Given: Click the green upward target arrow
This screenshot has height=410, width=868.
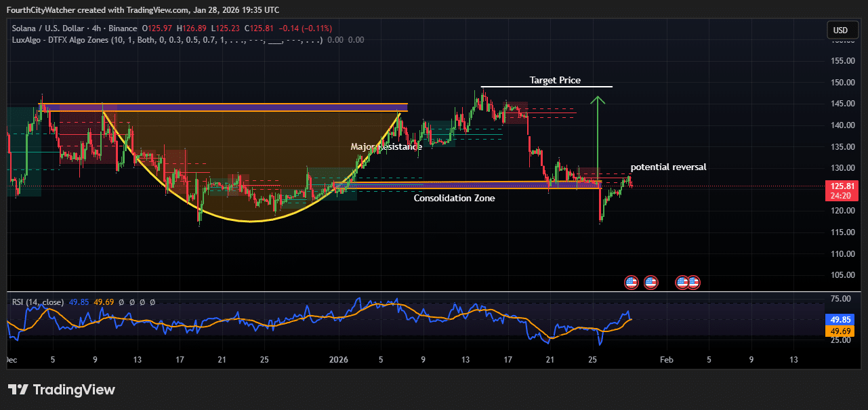Looking at the screenshot, I should [597, 136].
